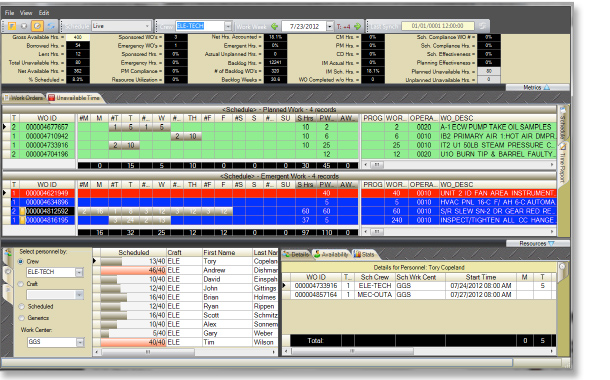Click the Last Synch refresh icon

(482, 26)
